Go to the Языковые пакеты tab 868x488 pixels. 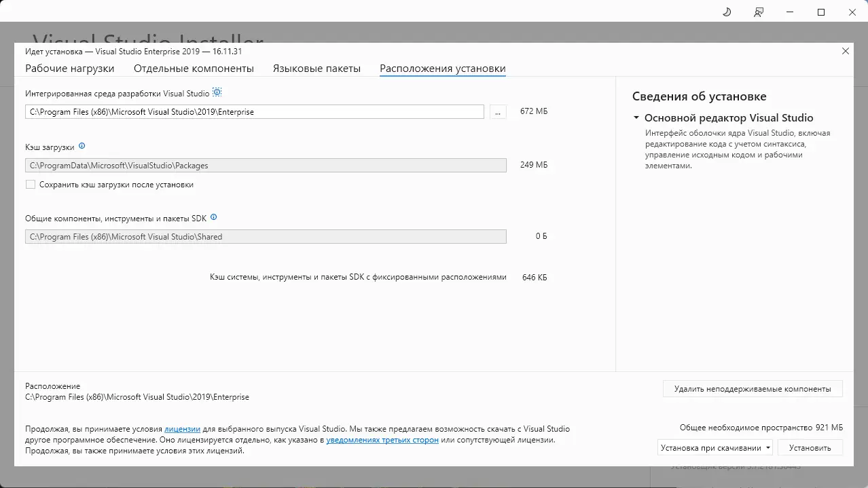point(317,69)
